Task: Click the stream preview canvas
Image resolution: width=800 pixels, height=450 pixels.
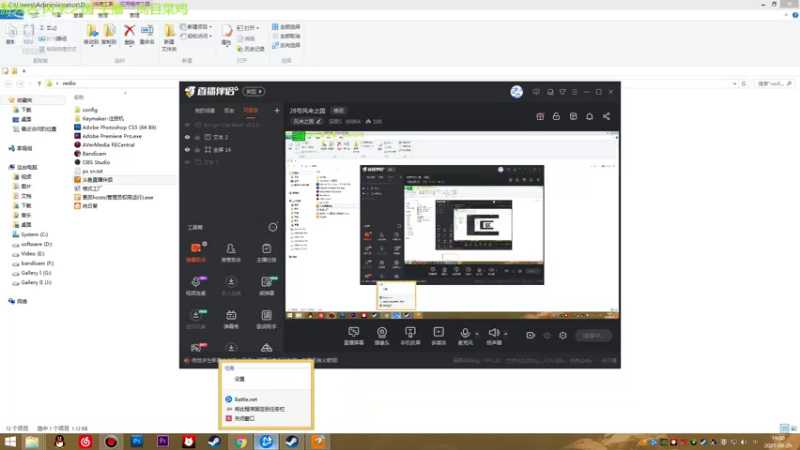Action: [452, 226]
